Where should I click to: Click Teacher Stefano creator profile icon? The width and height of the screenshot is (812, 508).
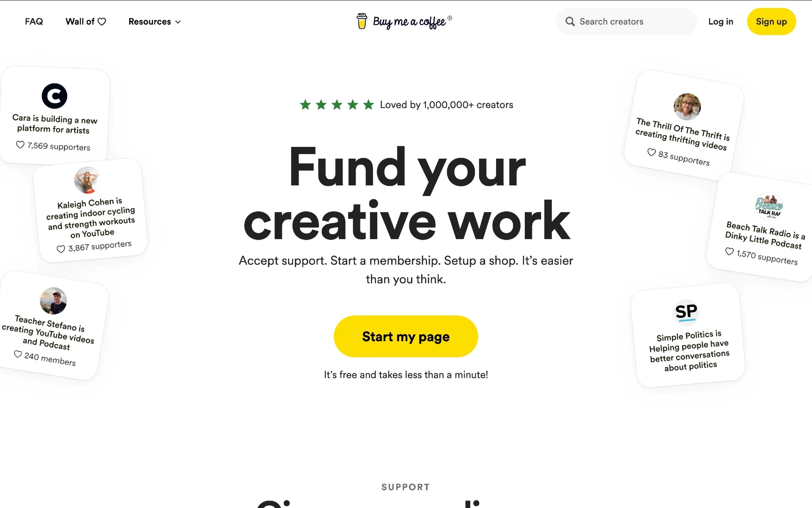coord(53,300)
